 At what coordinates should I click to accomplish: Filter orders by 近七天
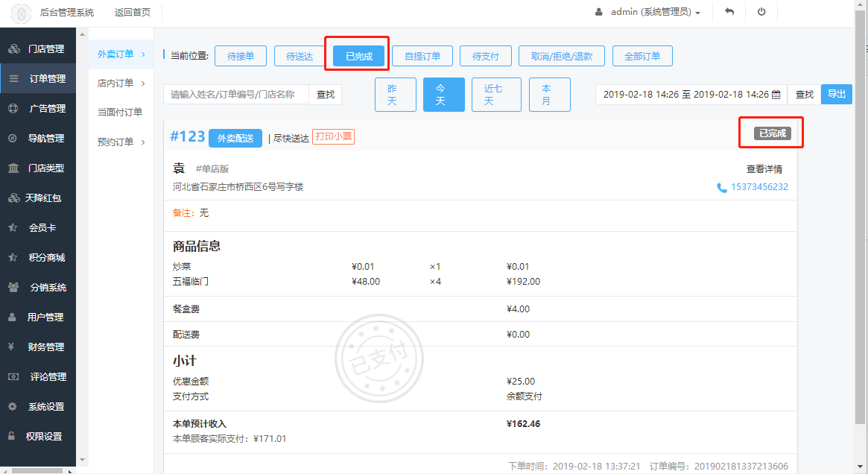tap(496, 95)
